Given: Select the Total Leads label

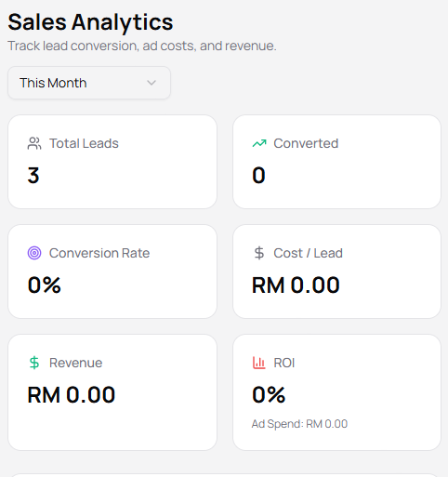Looking at the screenshot, I should tap(84, 143).
